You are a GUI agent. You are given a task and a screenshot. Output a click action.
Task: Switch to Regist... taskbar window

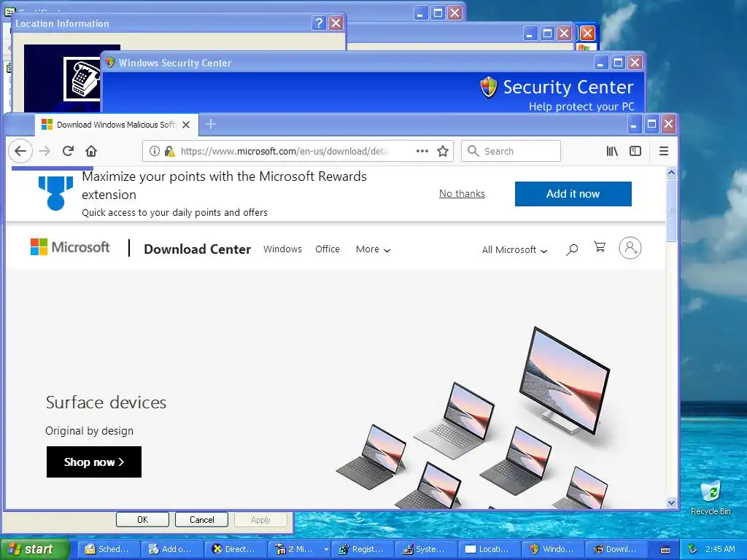click(363, 549)
